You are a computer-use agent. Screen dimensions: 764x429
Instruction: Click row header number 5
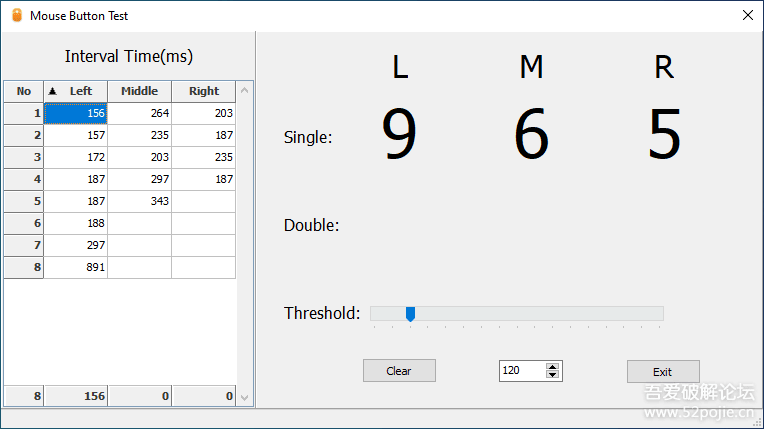pyautogui.click(x=23, y=201)
